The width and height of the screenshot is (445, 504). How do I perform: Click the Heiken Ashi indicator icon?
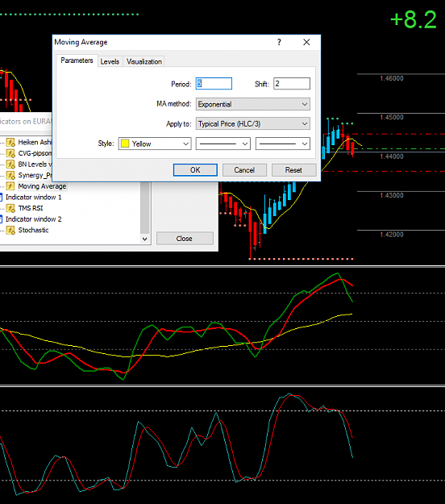point(10,142)
